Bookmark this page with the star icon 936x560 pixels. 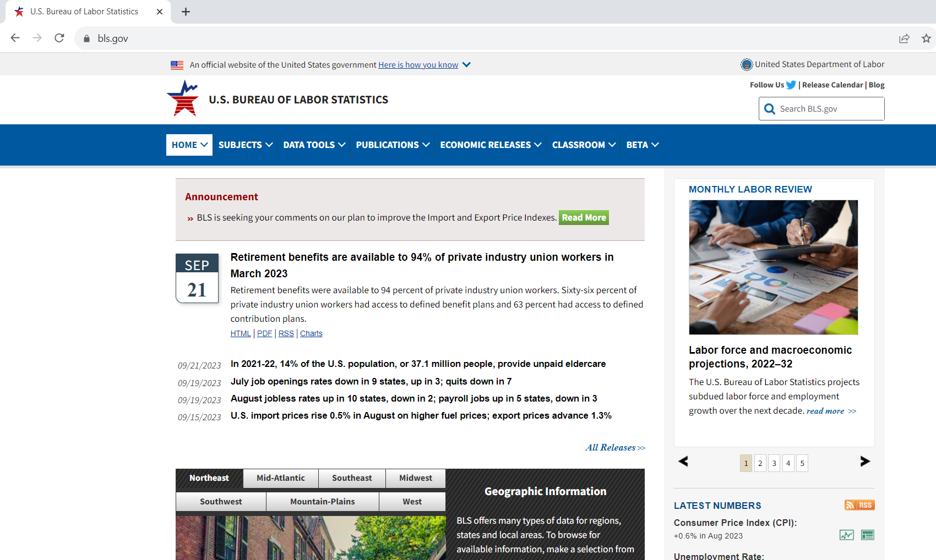(926, 38)
